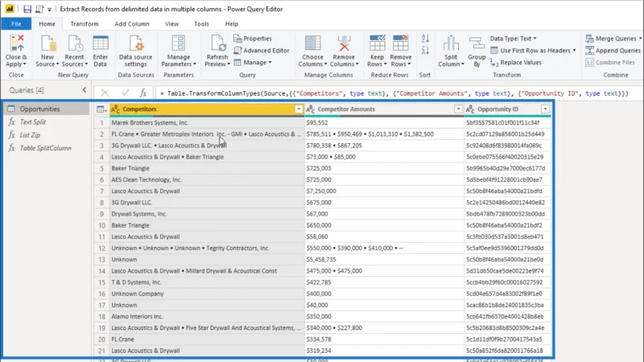Expand the Data Type: Text dropdown
Viewport: 644px width, 362px height.
coord(513,39)
